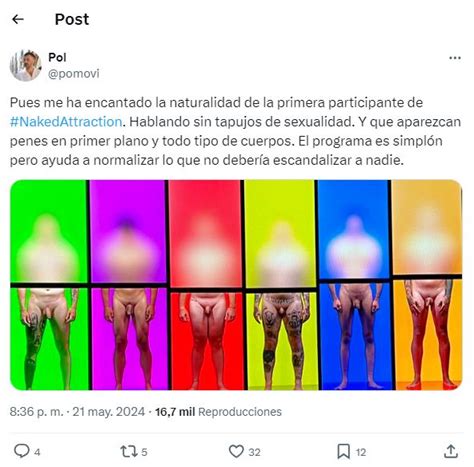Screen dimensions: 474x467
Task: Open the three-dot more options menu
Action: (455, 58)
